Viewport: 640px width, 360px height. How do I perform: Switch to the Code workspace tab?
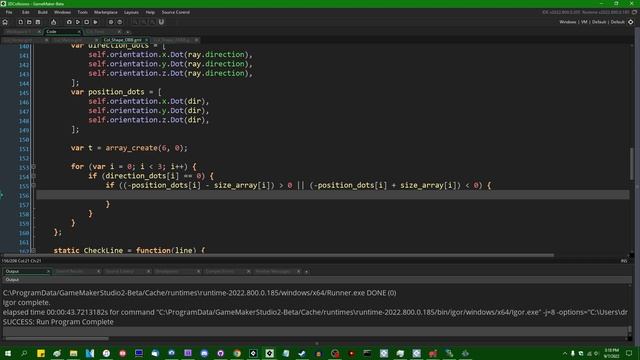[x=61, y=31]
